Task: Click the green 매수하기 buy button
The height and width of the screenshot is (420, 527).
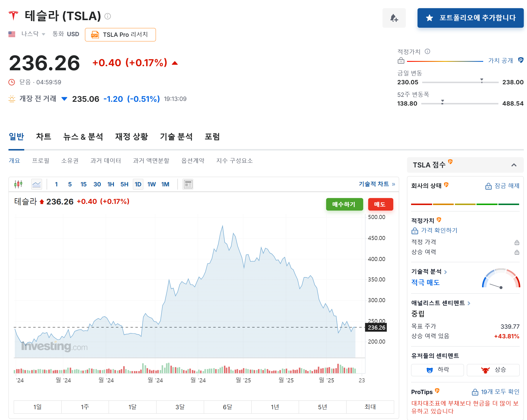Action: click(x=345, y=204)
